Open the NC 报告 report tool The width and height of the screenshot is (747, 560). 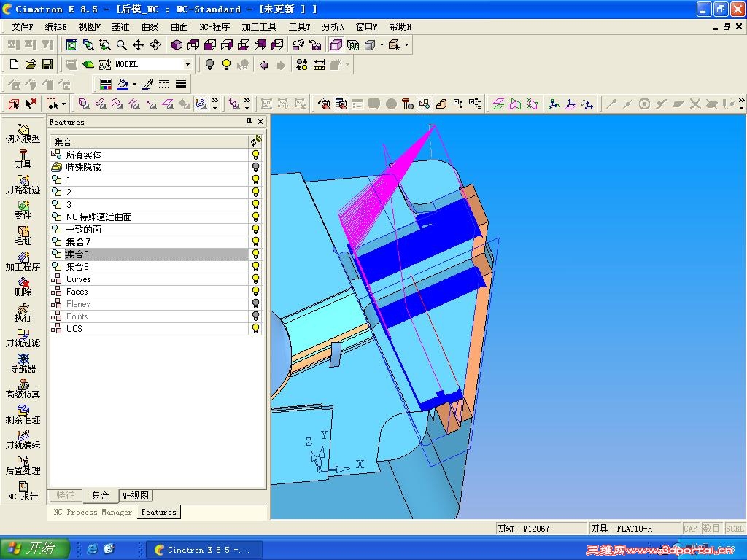pos(23,491)
